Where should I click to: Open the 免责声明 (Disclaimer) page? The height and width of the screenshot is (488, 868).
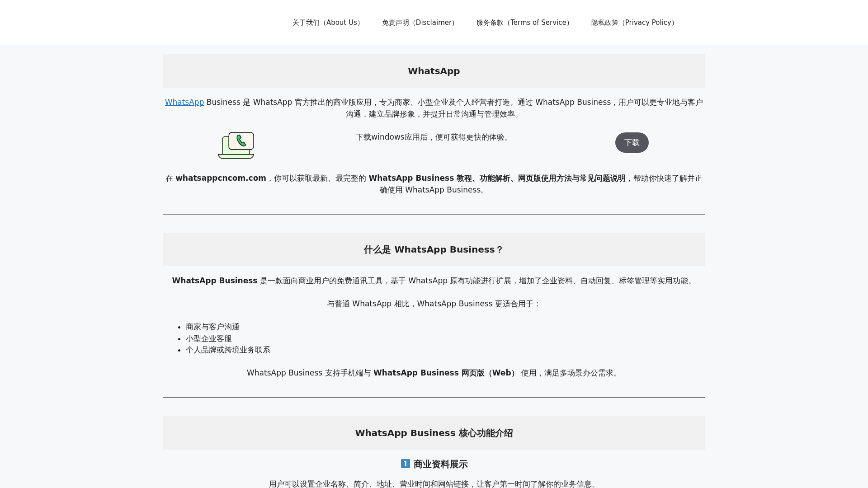coord(420,23)
